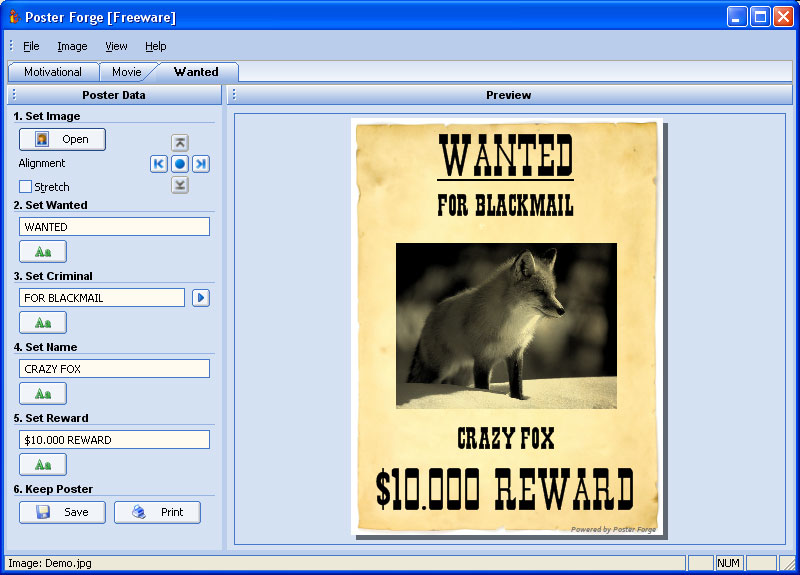Switch to the Movie tab
This screenshot has width=800, height=575.
tap(127, 72)
